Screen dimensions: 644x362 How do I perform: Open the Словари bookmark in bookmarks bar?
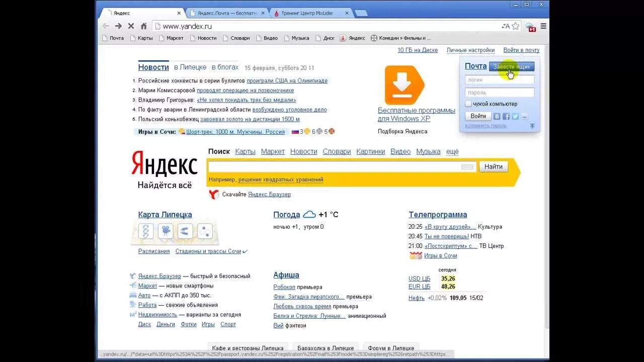(x=236, y=38)
